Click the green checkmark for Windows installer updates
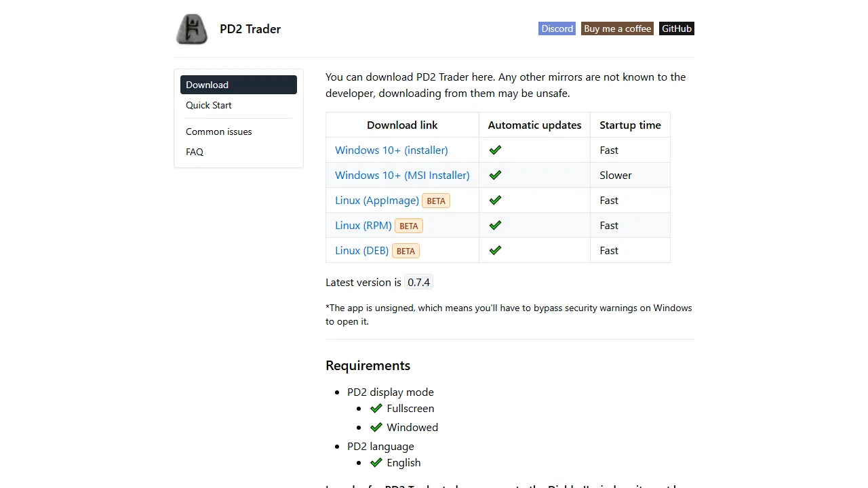868x488 pixels. 495,149
